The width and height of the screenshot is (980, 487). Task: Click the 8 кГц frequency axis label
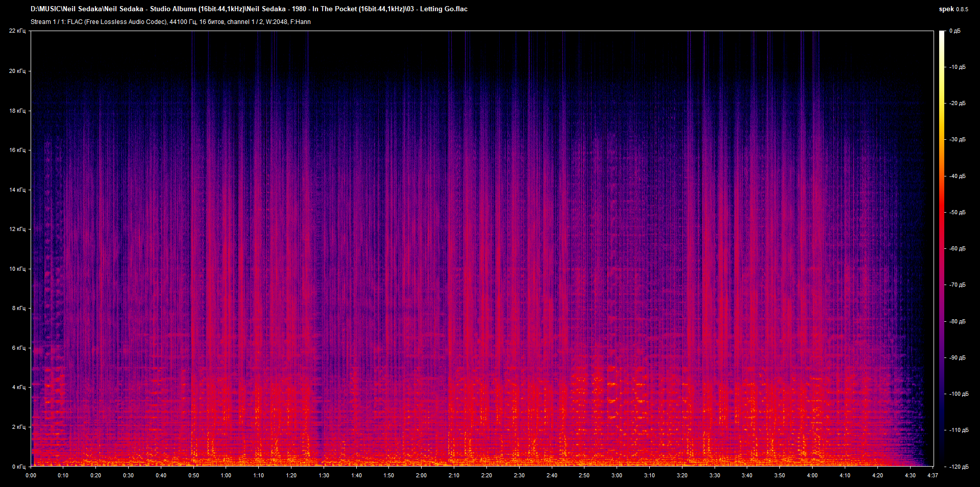[x=19, y=308]
